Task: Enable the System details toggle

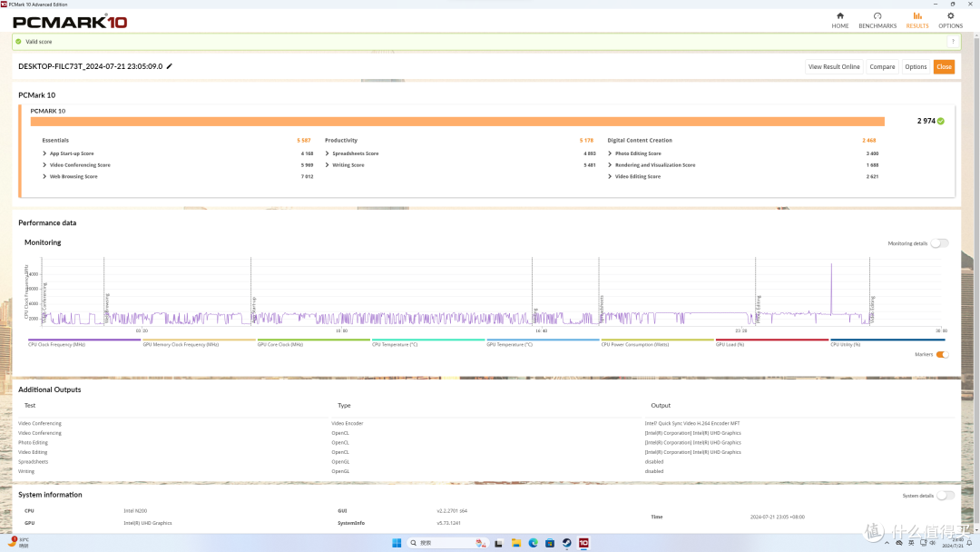Action: (x=945, y=496)
